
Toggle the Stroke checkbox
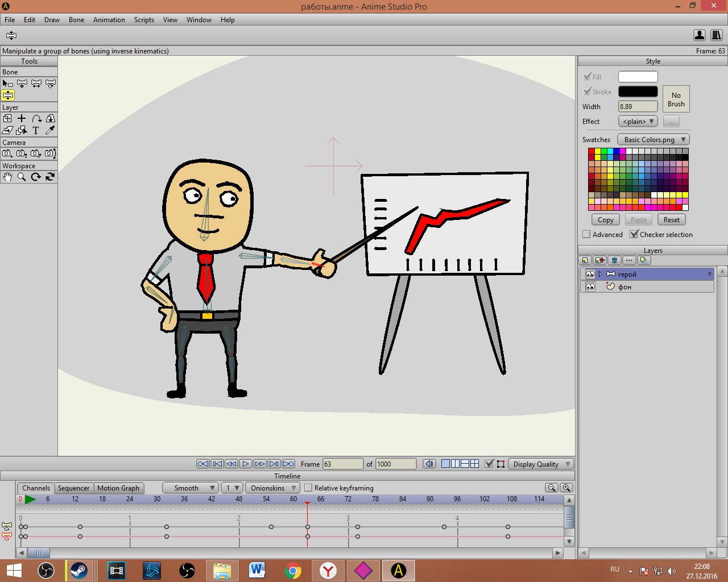click(x=588, y=92)
